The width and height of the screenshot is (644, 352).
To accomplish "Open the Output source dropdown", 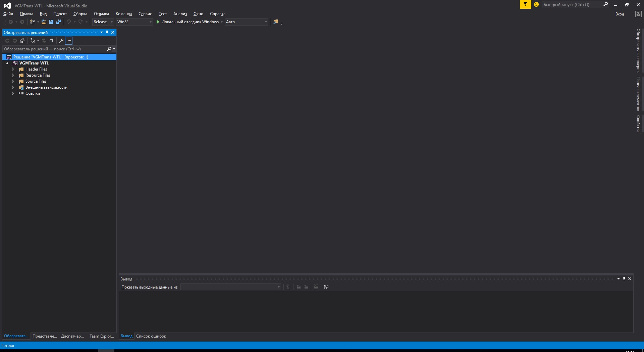I will click(x=231, y=287).
